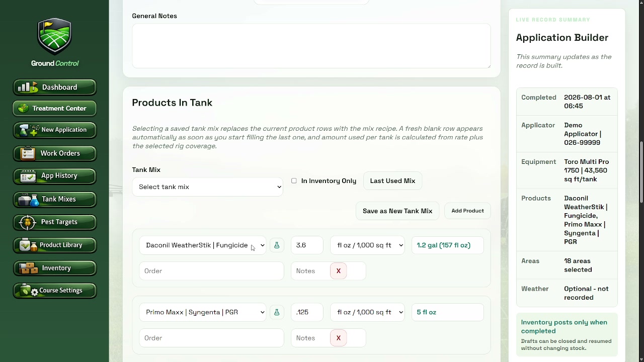
Task: Open the Select tank mix dropdown
Action: 207,187
